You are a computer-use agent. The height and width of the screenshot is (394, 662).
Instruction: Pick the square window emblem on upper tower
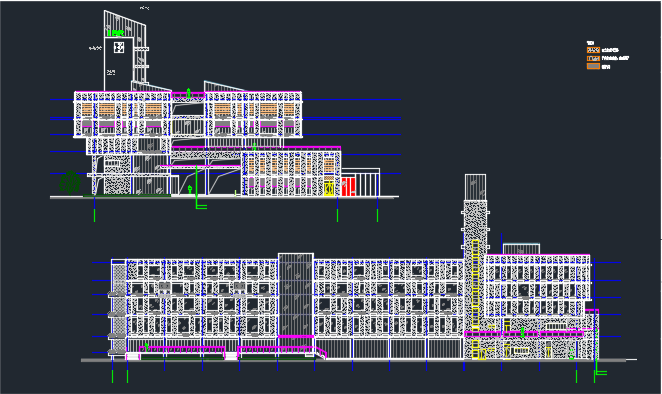tap(119, 47)
